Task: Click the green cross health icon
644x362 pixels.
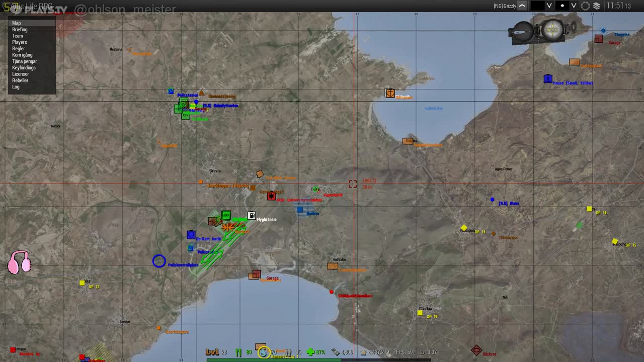Action: [310, 352]
